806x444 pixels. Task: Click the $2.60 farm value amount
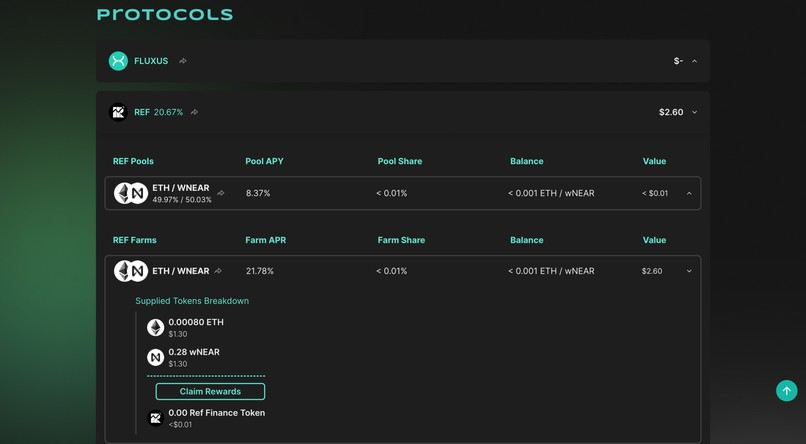pyautogui.click(x=652, y=271)
